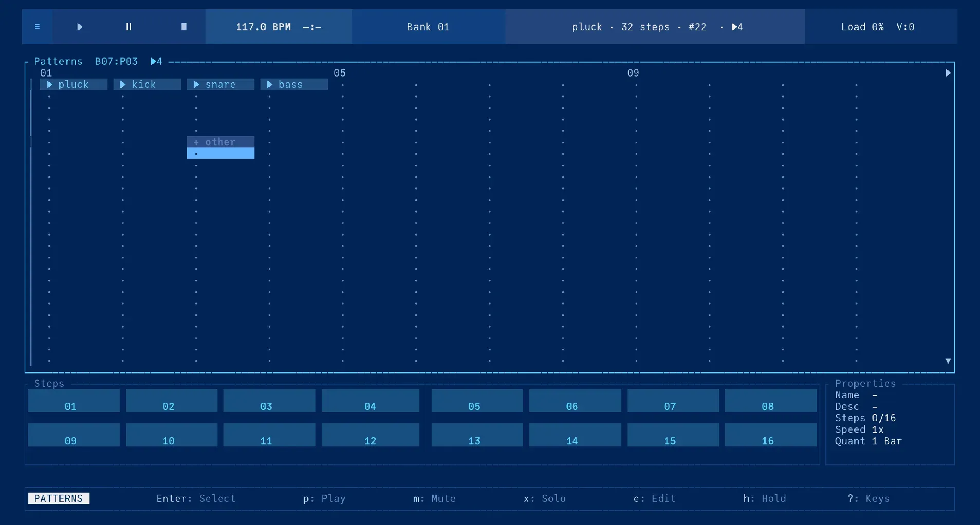Open the hamburger menu

pyautogui.click(x=37, y=27)
